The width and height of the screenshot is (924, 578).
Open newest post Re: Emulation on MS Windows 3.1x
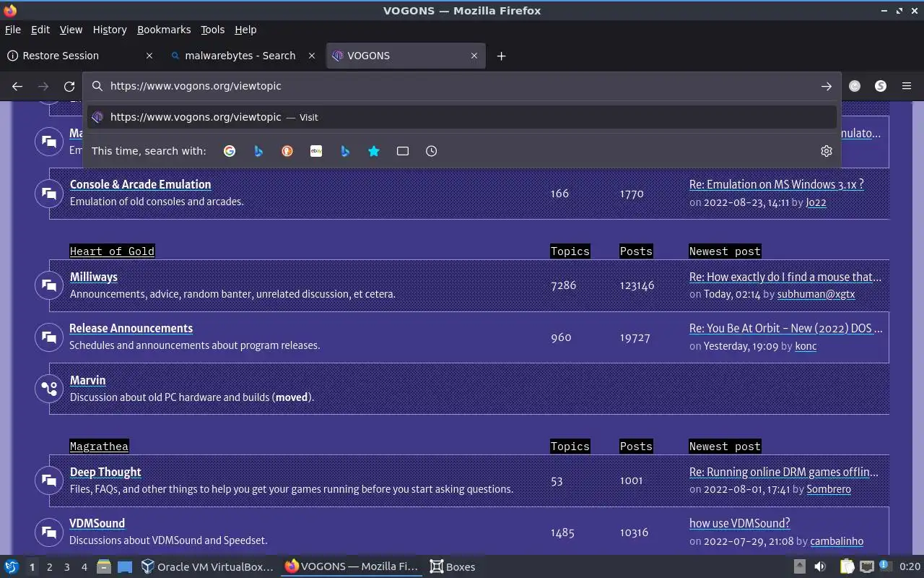(x=776, y=184)
